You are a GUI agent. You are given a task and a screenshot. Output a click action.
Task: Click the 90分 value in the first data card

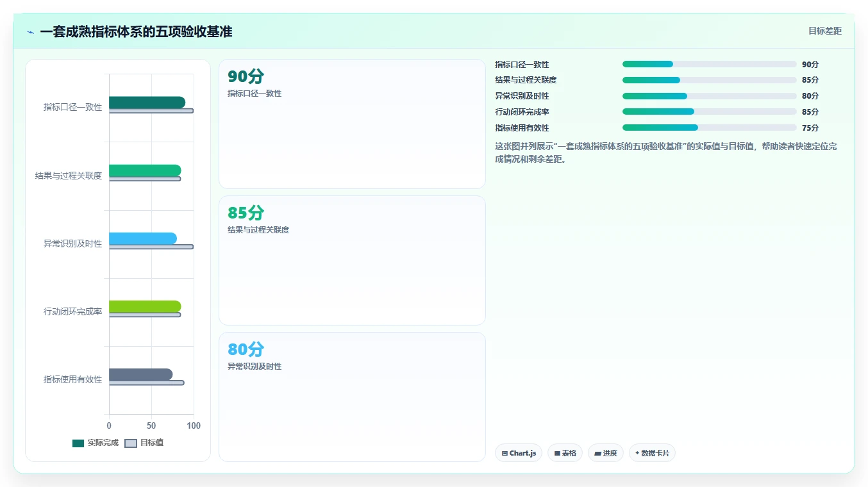tap(246, 77)
